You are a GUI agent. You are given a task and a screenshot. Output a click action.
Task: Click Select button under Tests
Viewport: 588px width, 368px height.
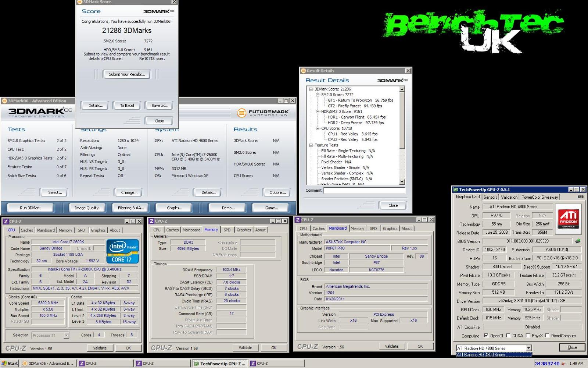(55, 192)
